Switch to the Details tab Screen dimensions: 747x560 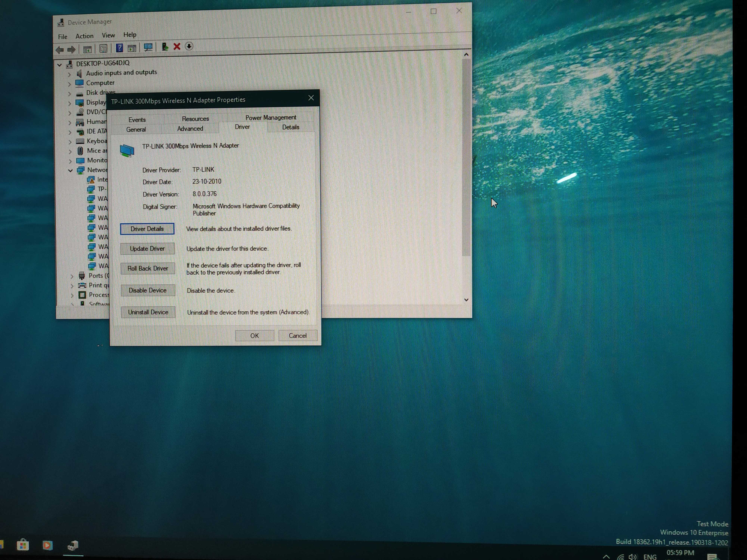coord(291,127)
